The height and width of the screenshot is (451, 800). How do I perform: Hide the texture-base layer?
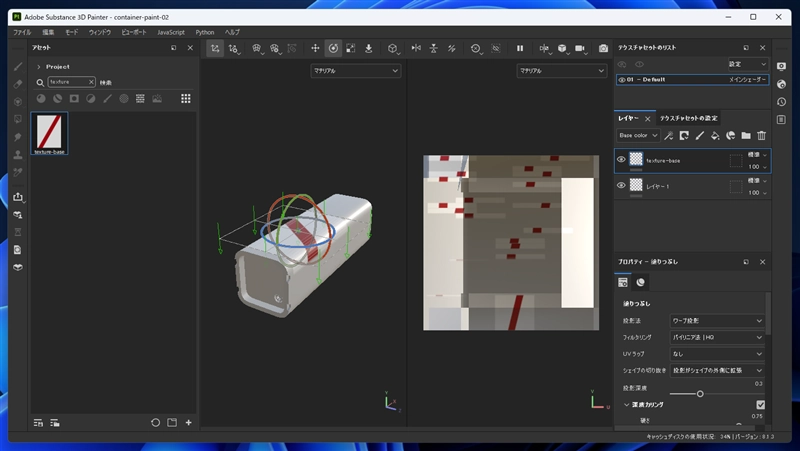point(621,160)
